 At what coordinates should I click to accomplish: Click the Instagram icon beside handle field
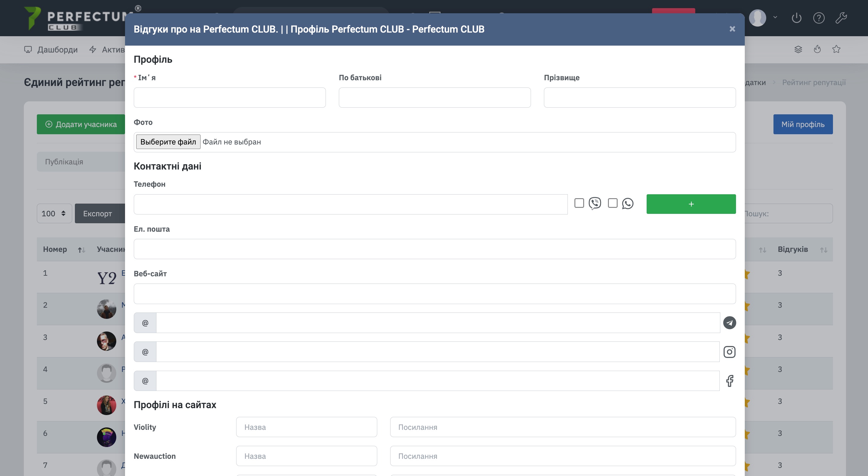coord(729,352)
